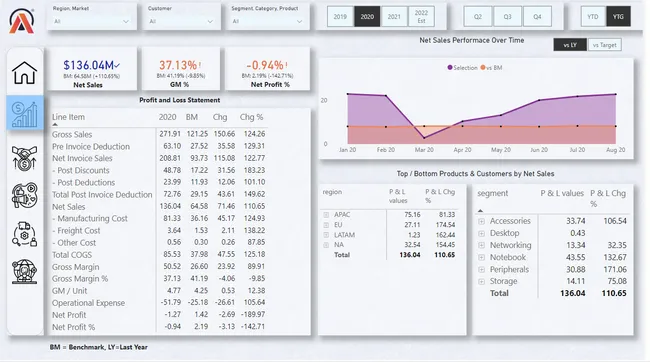This screenshot has height=362, width=650.
Task: Expand the EU region row
Action: pyautogui.click(x=326, y=225)
